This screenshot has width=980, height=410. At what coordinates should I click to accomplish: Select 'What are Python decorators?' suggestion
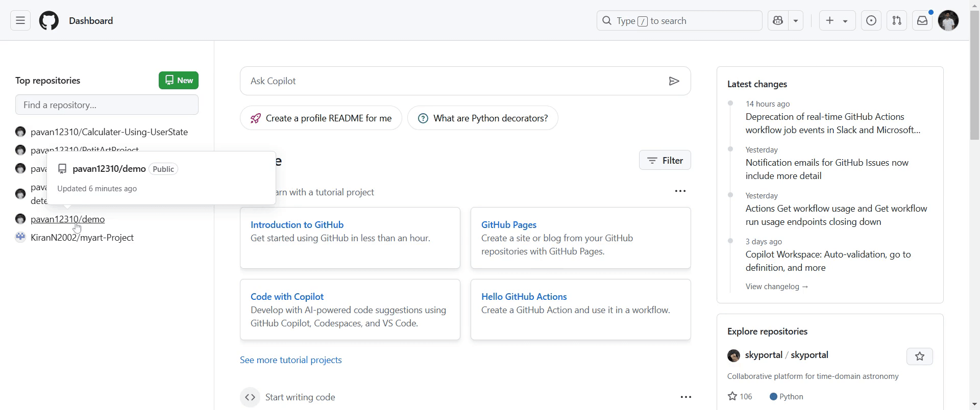482,118
